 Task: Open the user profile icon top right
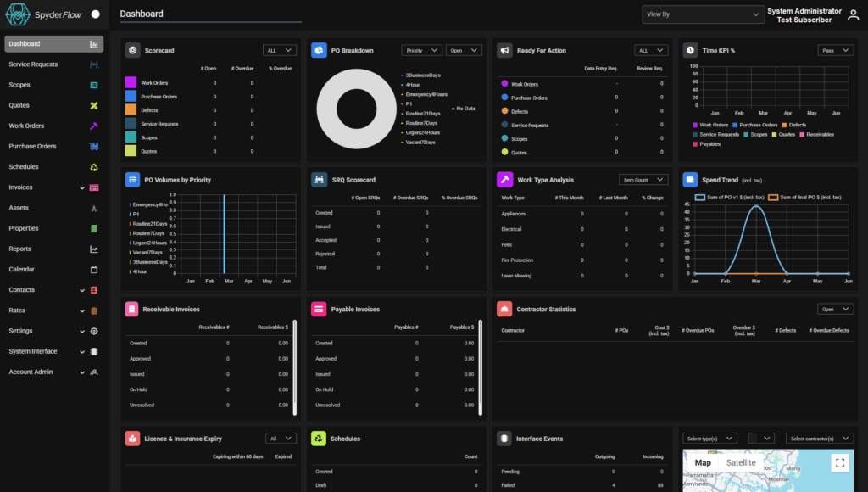coord(852,14)
